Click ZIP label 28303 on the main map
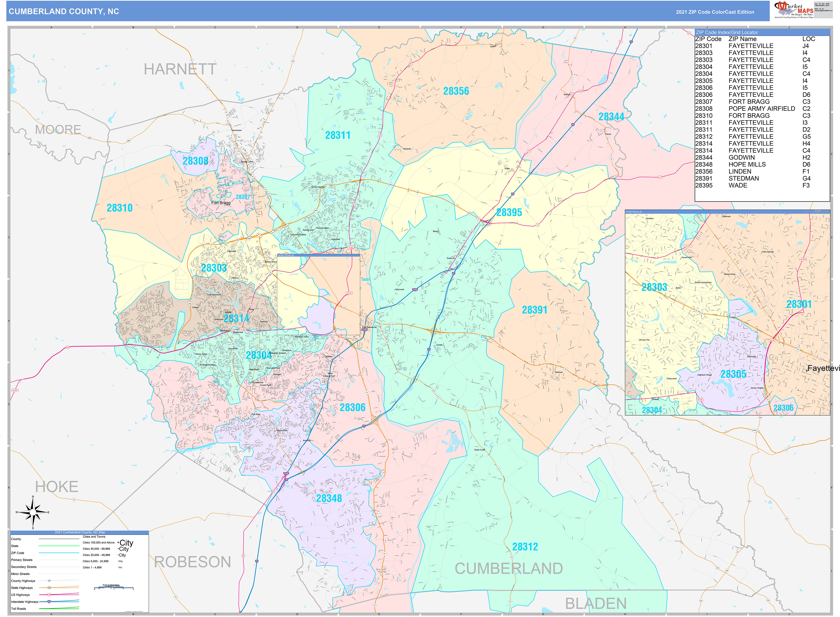This screenshot has height=617, width=840. coord(214,268)
